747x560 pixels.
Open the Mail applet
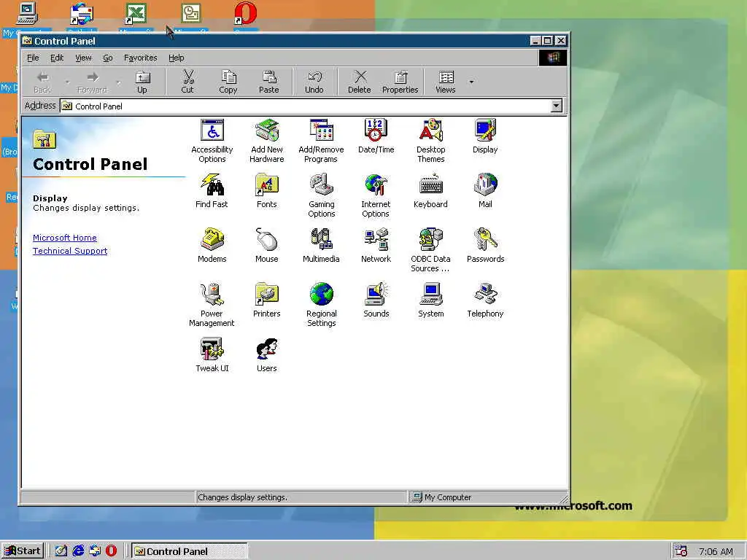pos(485,191)
